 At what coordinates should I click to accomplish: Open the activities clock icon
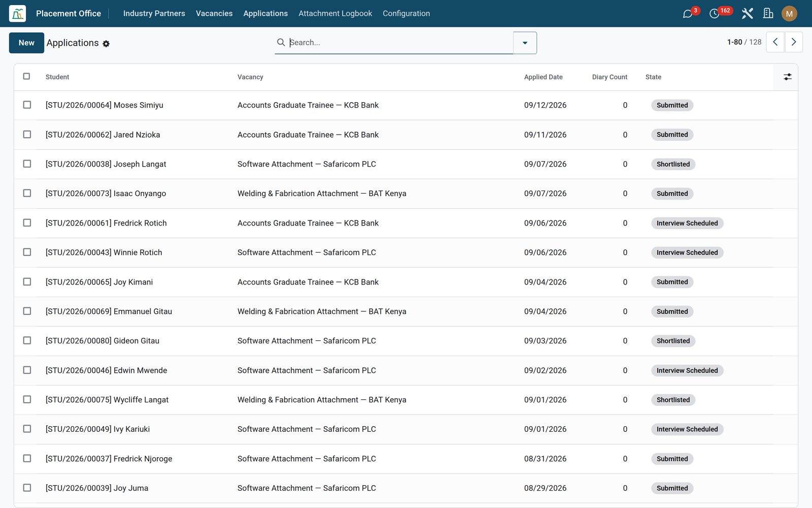714,14
